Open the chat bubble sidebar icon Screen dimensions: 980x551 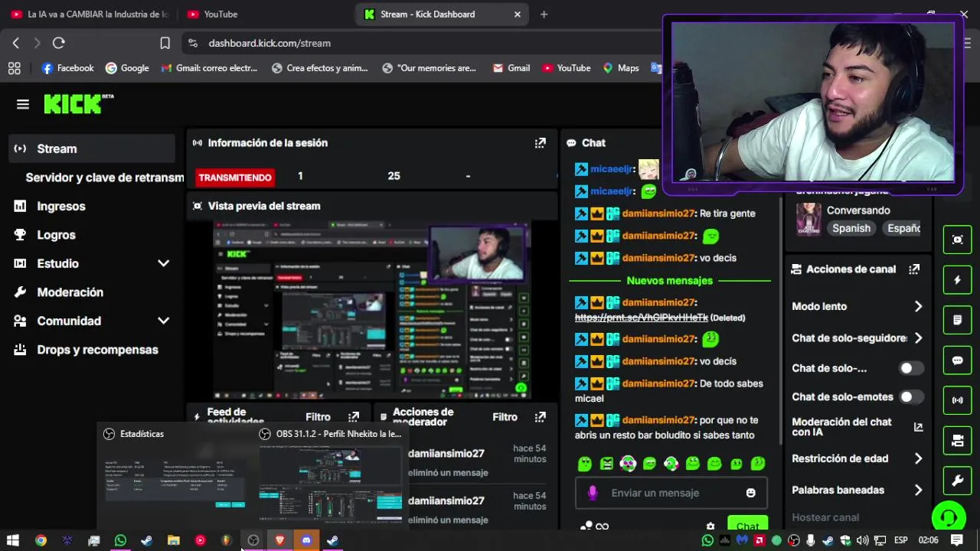click(957, 360)
